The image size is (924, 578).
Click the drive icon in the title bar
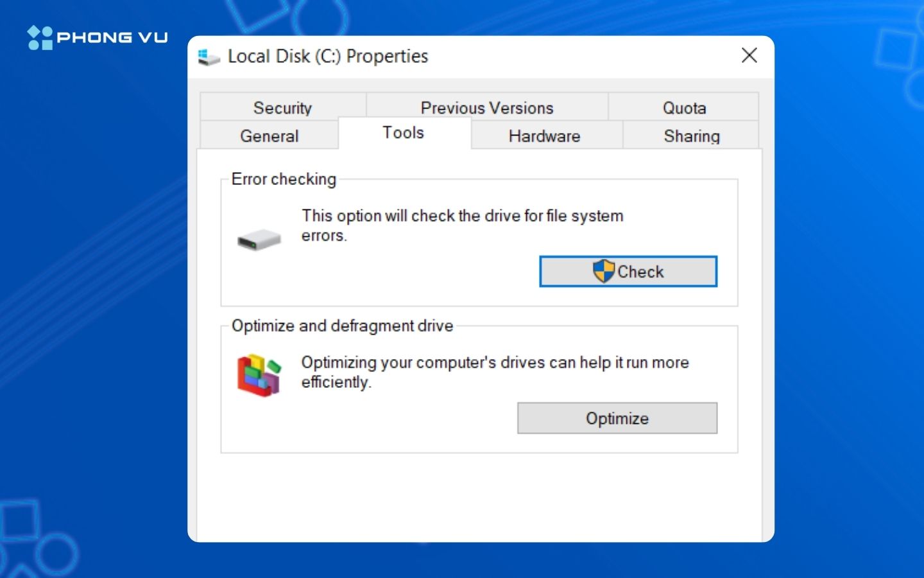[209, 57]
